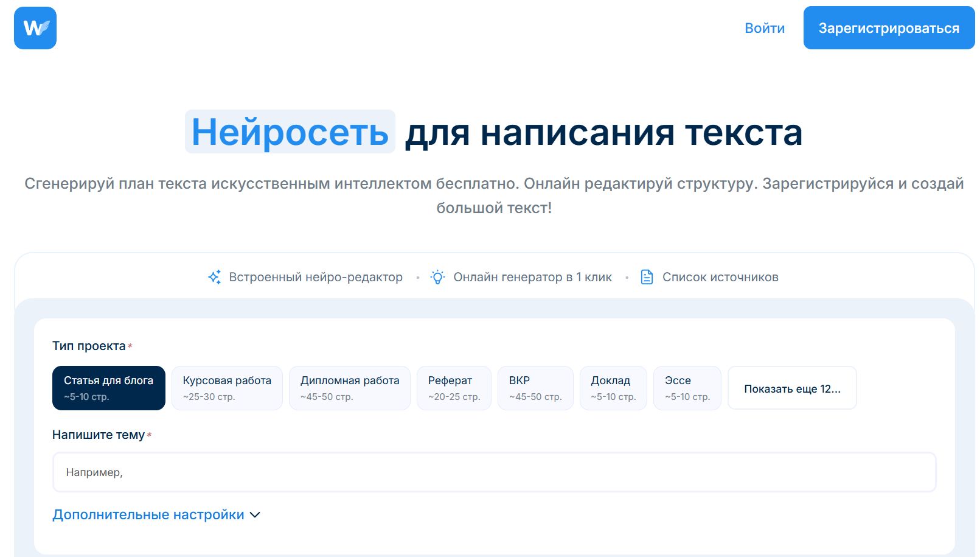The height and width of the screenshot is (557, 980).
Task: Click the document icon beside Список источников
Action: (x=646, y=276)
